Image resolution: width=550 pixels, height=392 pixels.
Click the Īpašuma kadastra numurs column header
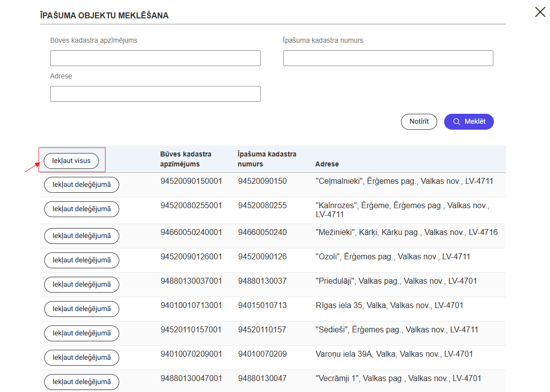267,159
